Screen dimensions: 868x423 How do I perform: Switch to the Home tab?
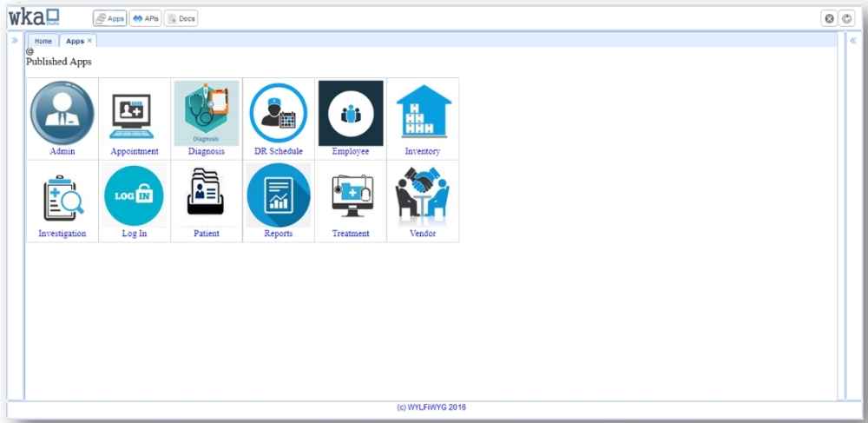click(43, 41)
